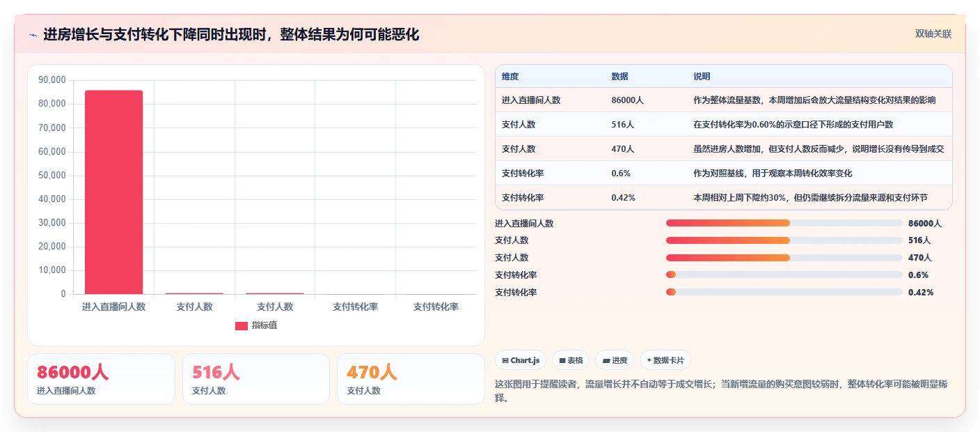The width and height of the screenshot is (980, 432).
Task: Click the 516人 cell in the table
Action: (x=622, y=125)
